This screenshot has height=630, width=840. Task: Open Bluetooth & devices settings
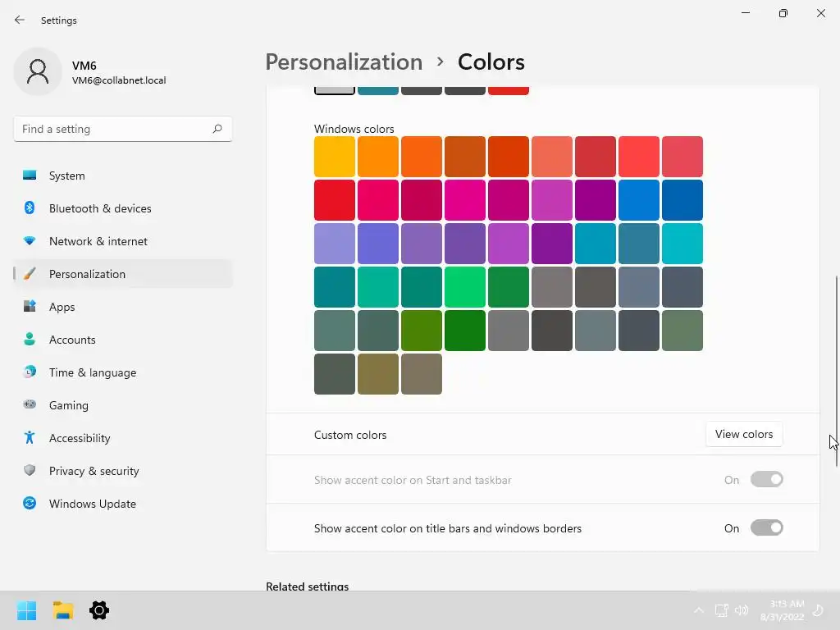pyautogui.click(x=123, y=208)
